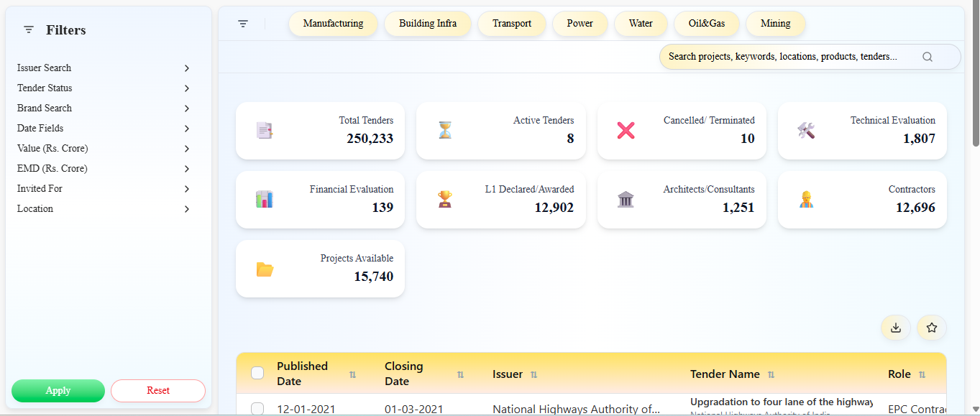Click the star favorites icon
This screenshot has width=980, height=416.
(x=932, y=328)
